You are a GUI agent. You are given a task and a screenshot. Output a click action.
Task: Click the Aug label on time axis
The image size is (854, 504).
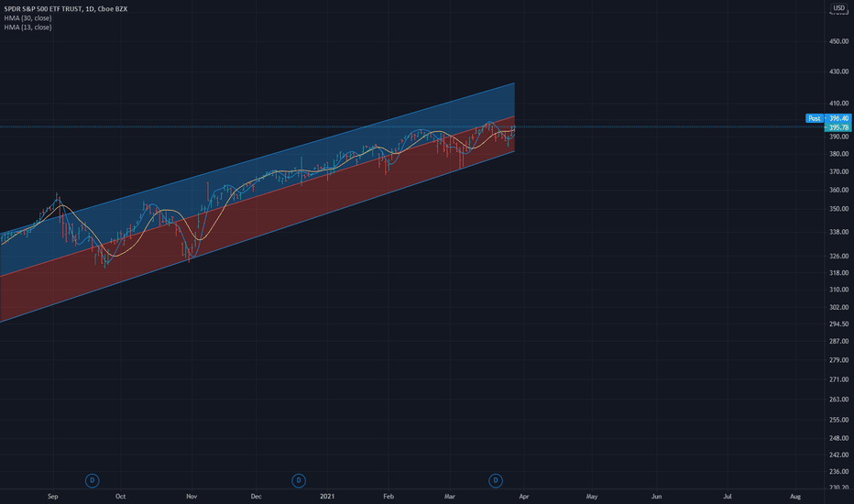pyautogui.click(x=795, y=497)
